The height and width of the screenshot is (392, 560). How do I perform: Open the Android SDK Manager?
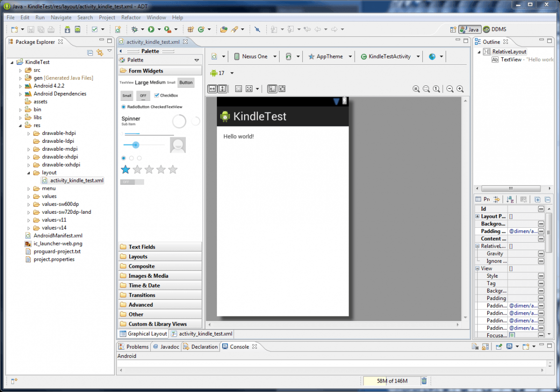coord(68,29)
